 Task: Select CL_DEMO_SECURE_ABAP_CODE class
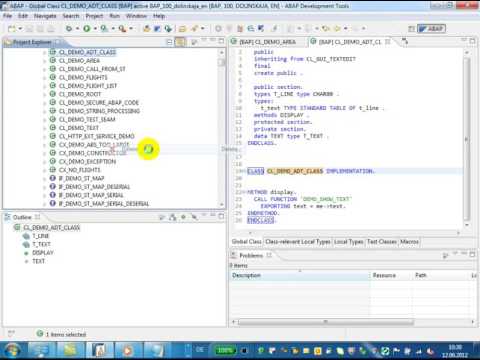[99, 103]
